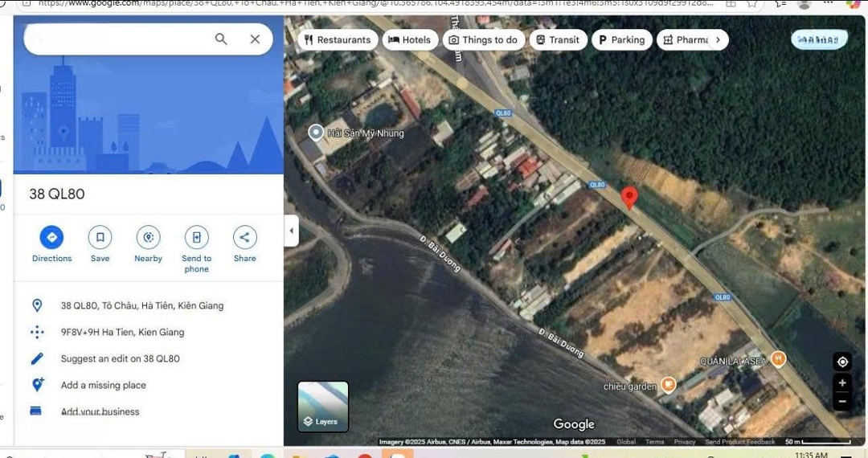Viewport: 868px width, 458px height.
Task: Share the 38 QL80 location
Action: pyautogui.click(x=244, y=237)
